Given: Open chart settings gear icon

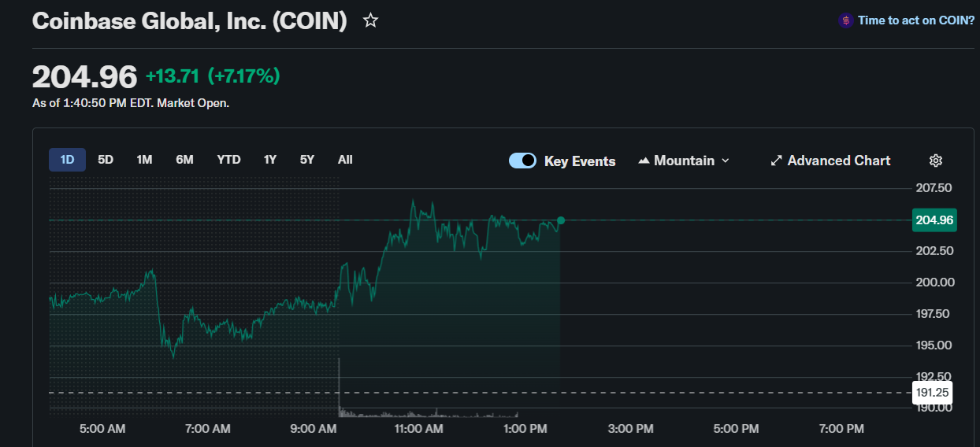Looking at the screenshot, I should point(936,161).
